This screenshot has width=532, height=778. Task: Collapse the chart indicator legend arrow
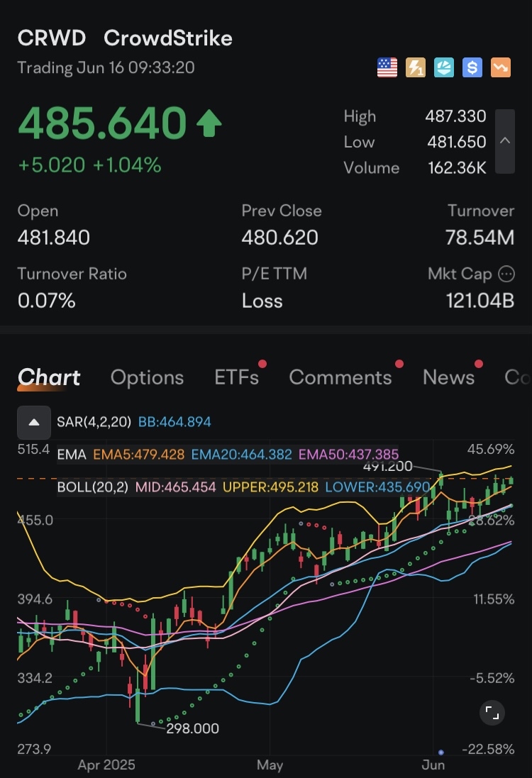[34, 422]
